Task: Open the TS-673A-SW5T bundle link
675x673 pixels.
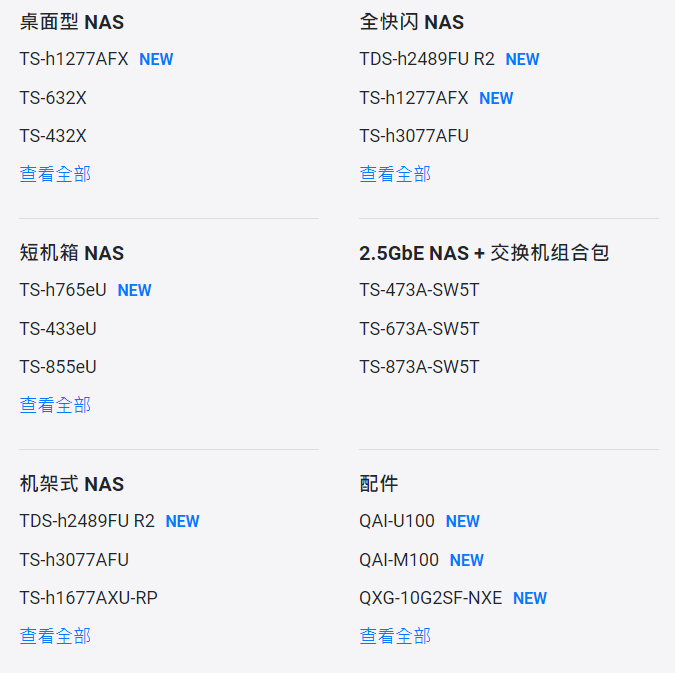Action: click(x=419, y=329)
